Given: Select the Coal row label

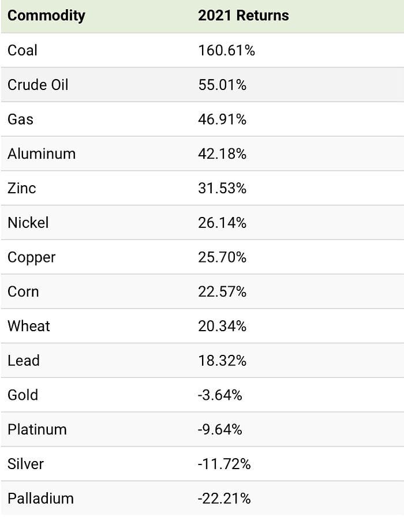Looking at the screenshot, I should pyautogui.click(x=23, y=50).
